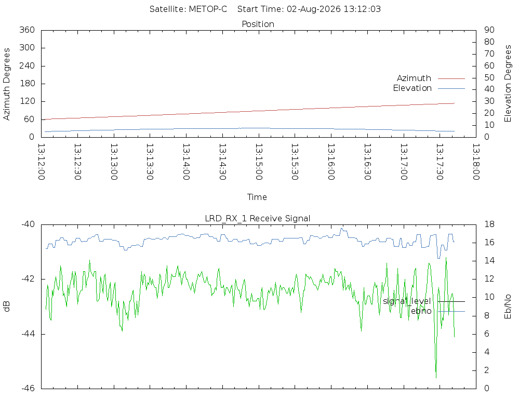Click the -44 dB axis value
Viewport: 532px width, 399px height.
(28, 334)
